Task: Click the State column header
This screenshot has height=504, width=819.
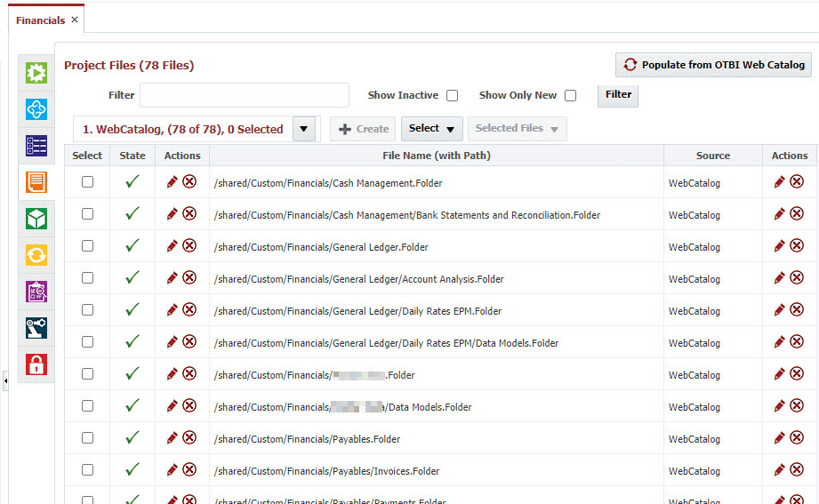Action: [132, 156]
